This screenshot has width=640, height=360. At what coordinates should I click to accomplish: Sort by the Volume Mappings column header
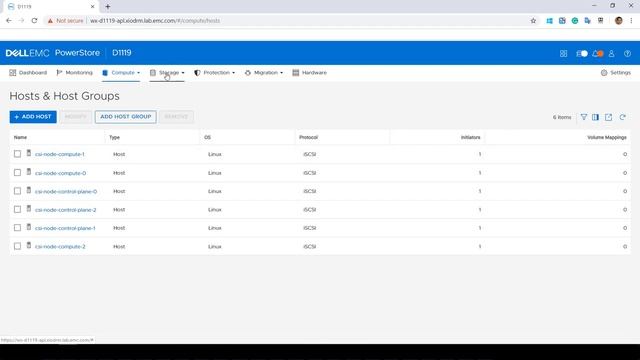click(x=607, y=138)
